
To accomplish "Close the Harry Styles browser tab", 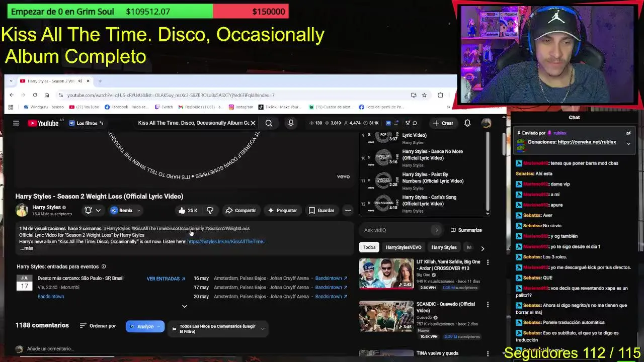I will pyautogui.click(x=88, y=81).
